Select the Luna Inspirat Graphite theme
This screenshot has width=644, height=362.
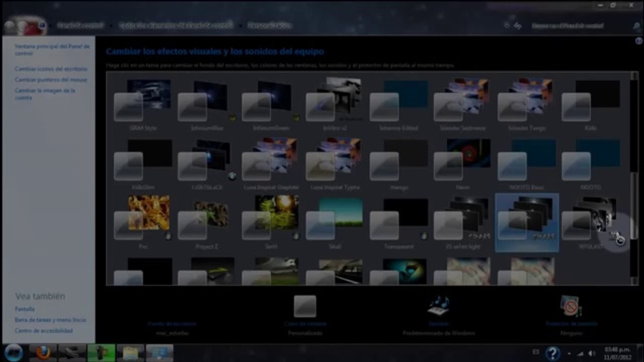pyautogui.click(x=271, y=163)
